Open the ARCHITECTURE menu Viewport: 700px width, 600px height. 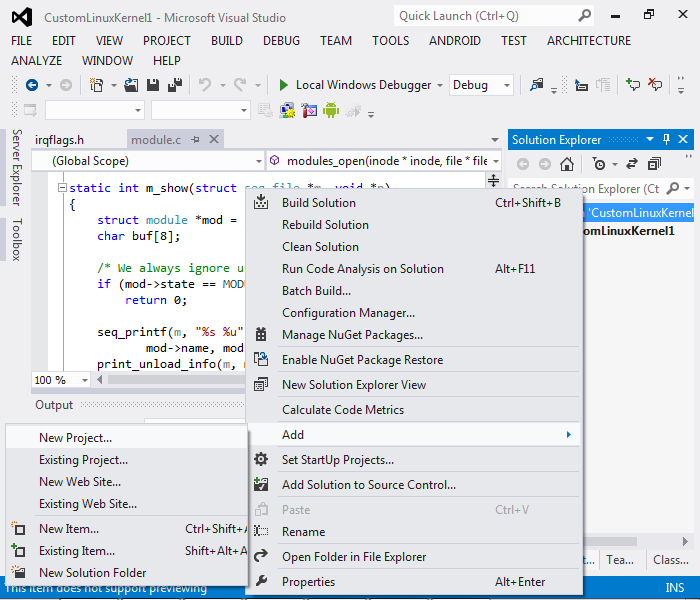click(x=589, y=41)
